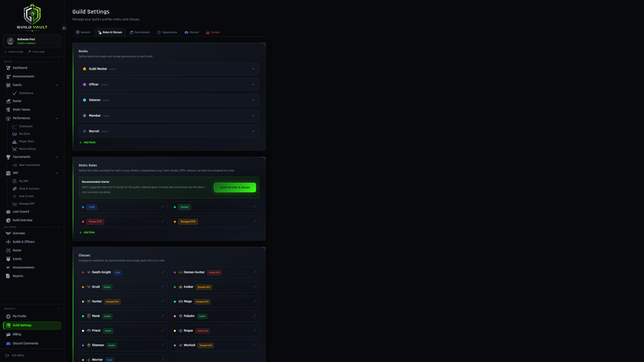Screen dimensions: 644x362
Task: Click Add Rank
Action: pyautogui.click(x=87, y=142)
